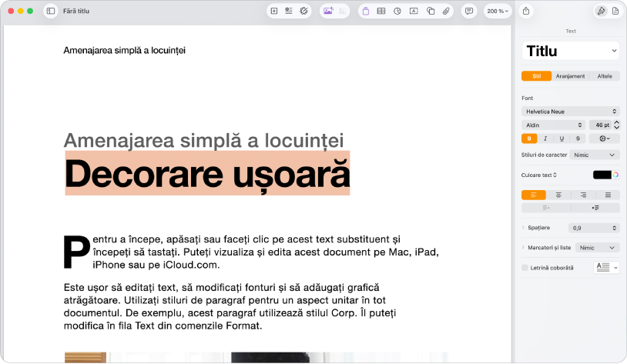Open the Titlu paragraph style dropdown
The image size is (627, 364).
click(x=571, y=51)
